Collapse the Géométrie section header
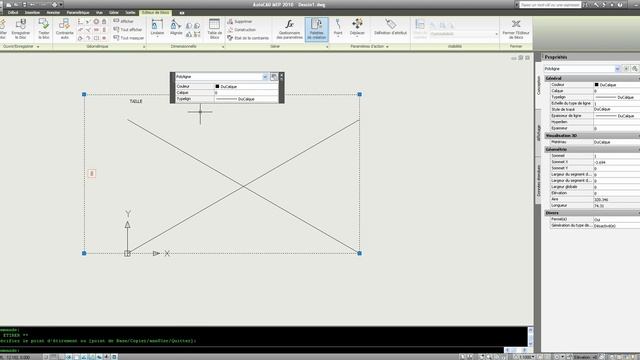The width and height of the screenshot is (640, 360). point(592,149)
